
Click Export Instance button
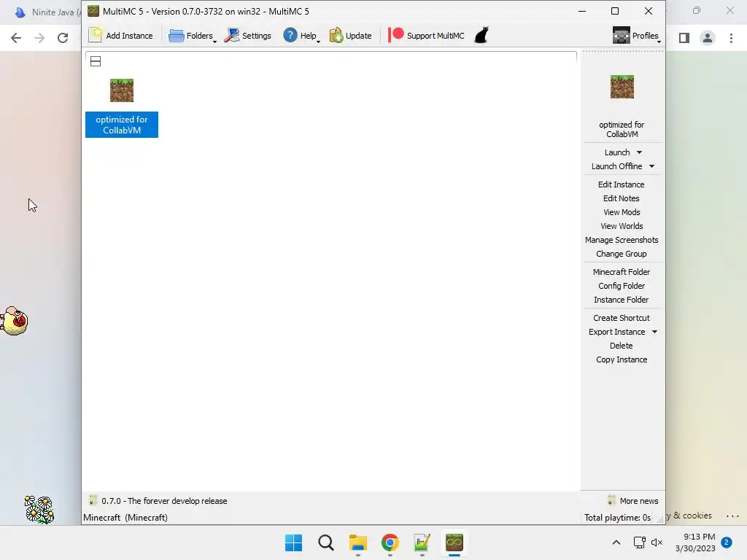[x=616, y=332]
